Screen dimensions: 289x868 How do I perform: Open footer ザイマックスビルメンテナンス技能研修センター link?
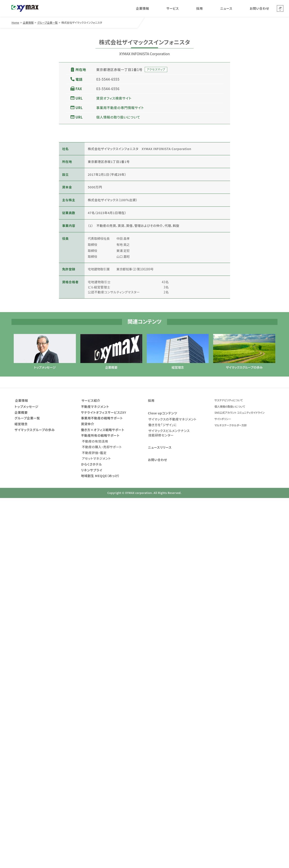(169, 433)
